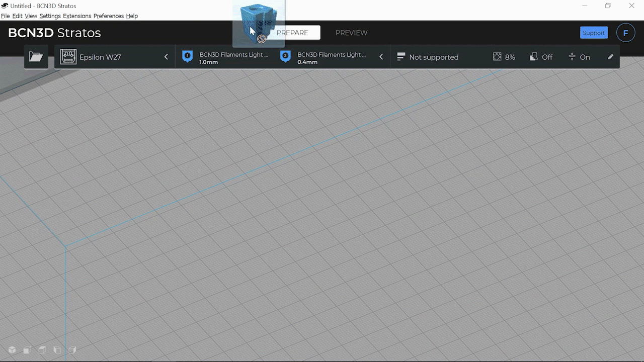
Task: Click the Epsilon W27 printer icon
Action: [x=68, y=57]
